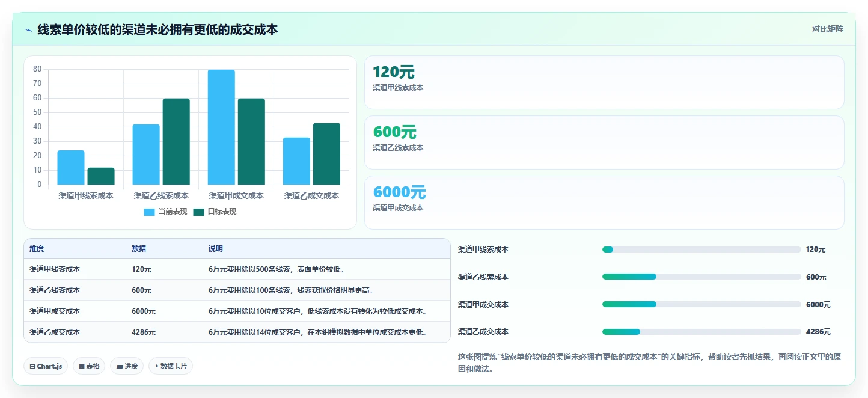
Task: Click table cell 渠道甲成交成本
Action: [x=55, y=311]
